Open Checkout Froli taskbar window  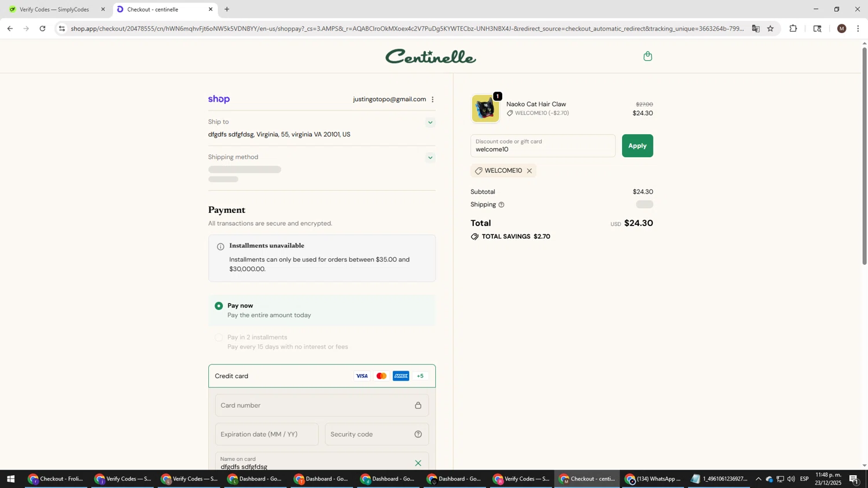pos(56,479)
